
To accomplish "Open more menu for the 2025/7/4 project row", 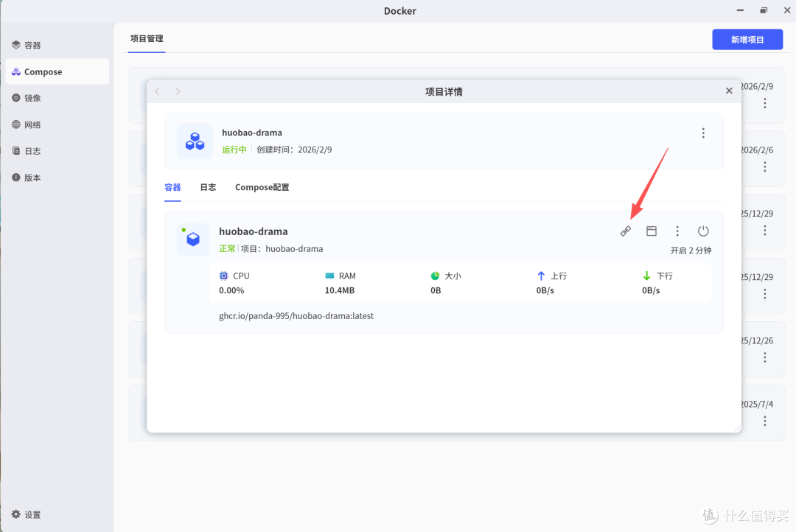I will [765, 421].
